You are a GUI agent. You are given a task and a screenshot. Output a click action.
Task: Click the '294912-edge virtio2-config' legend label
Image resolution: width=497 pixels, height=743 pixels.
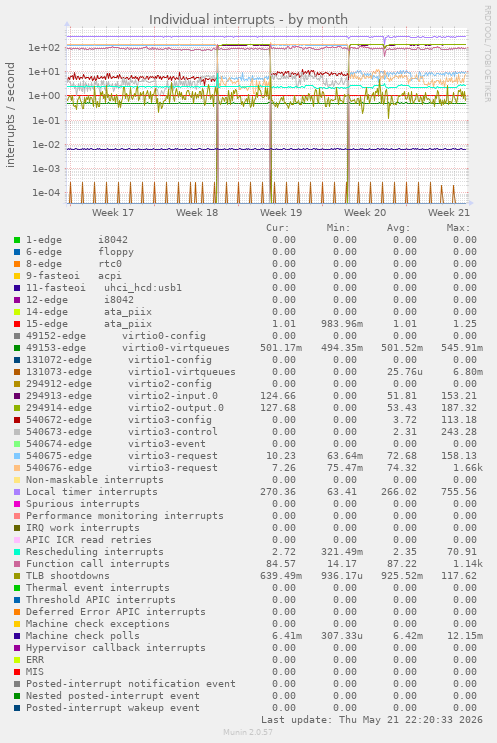point(118,384)
